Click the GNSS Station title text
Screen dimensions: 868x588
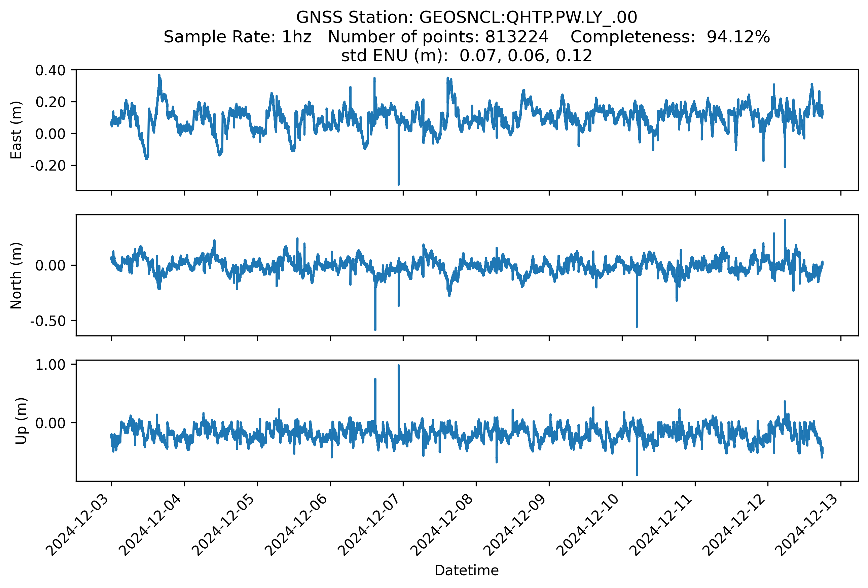pyautogui.click(x=467, y=17)
